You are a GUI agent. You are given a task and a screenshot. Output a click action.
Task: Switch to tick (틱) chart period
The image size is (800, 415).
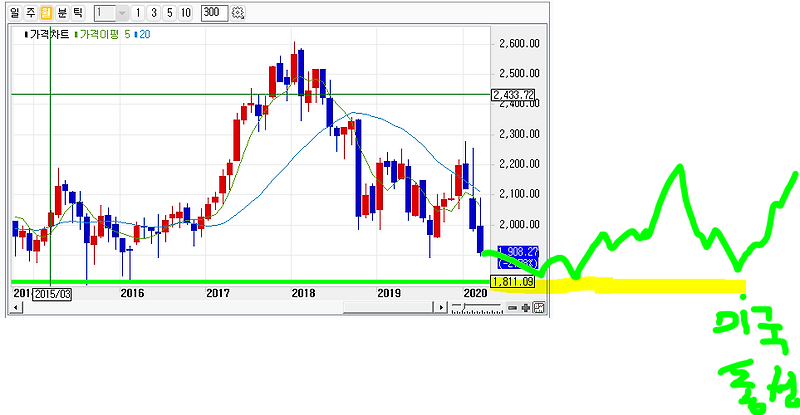pos(78,13)
